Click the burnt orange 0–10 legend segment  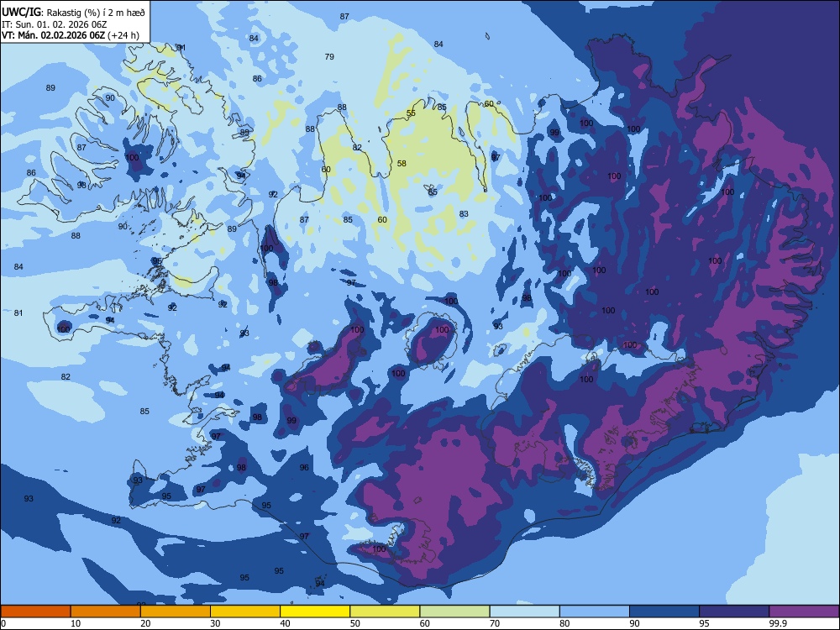pyautogui.click(x=35, y=612)
